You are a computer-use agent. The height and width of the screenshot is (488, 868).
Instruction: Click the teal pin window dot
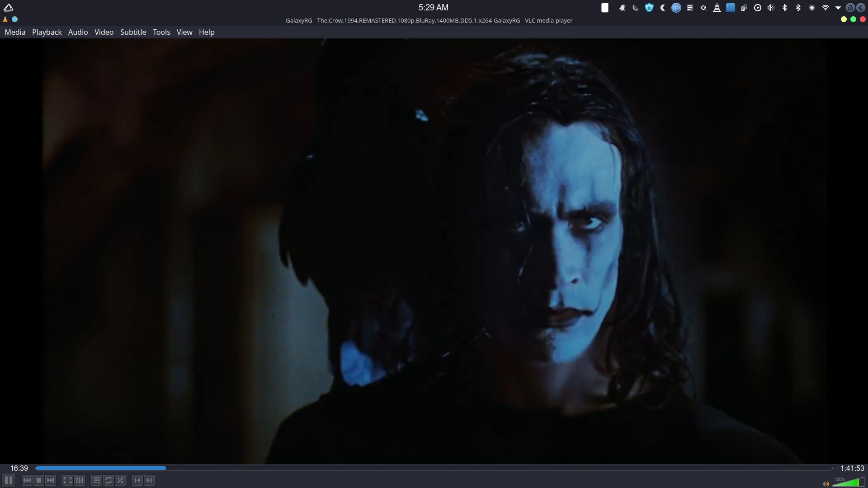coord(15,19)
